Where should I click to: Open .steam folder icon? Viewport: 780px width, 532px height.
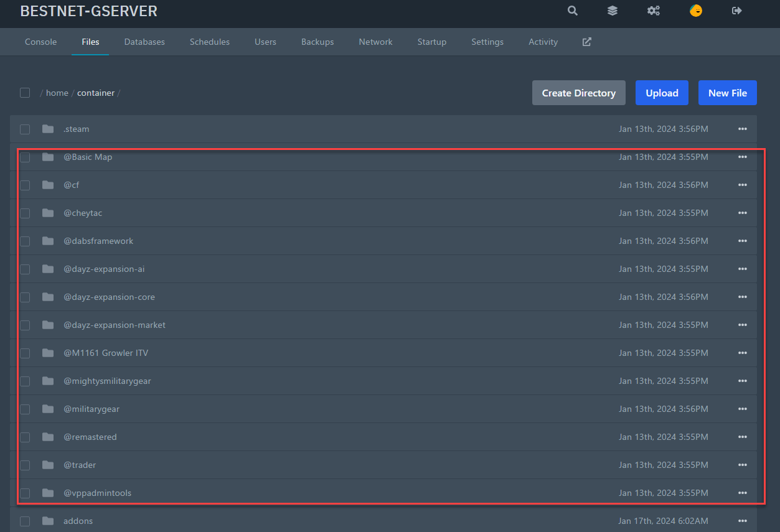click(x=48, y=129)
